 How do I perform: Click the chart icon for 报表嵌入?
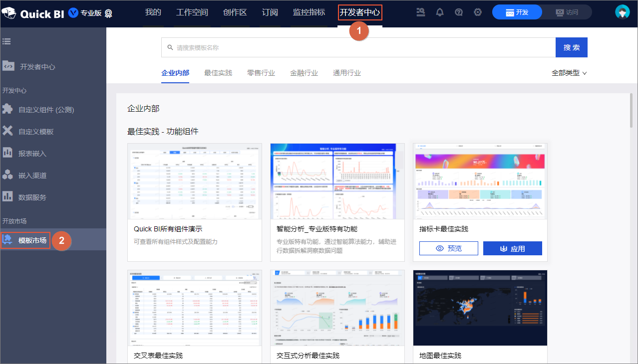point(7,153)
